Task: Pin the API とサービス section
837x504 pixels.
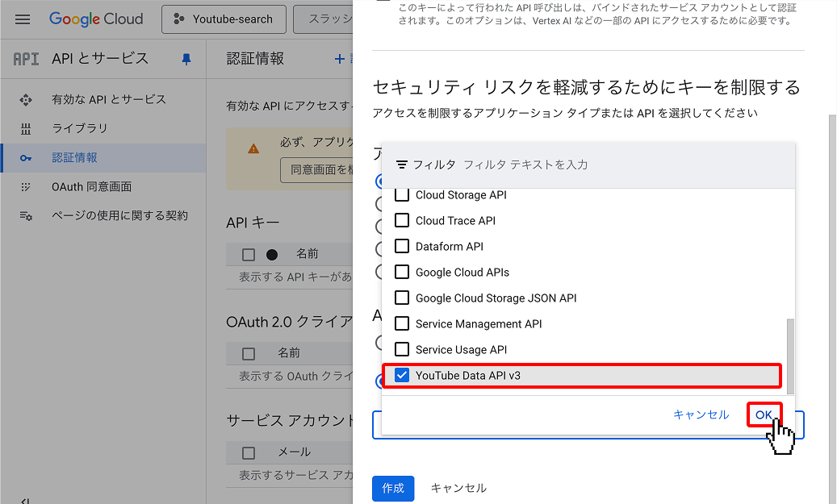Action: click(x=186, y=59)
